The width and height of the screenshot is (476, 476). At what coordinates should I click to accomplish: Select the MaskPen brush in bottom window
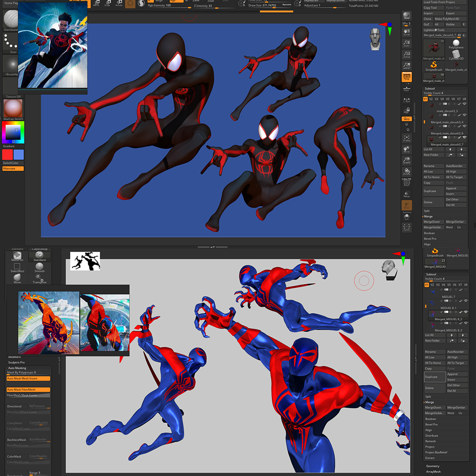coord(17,257)
